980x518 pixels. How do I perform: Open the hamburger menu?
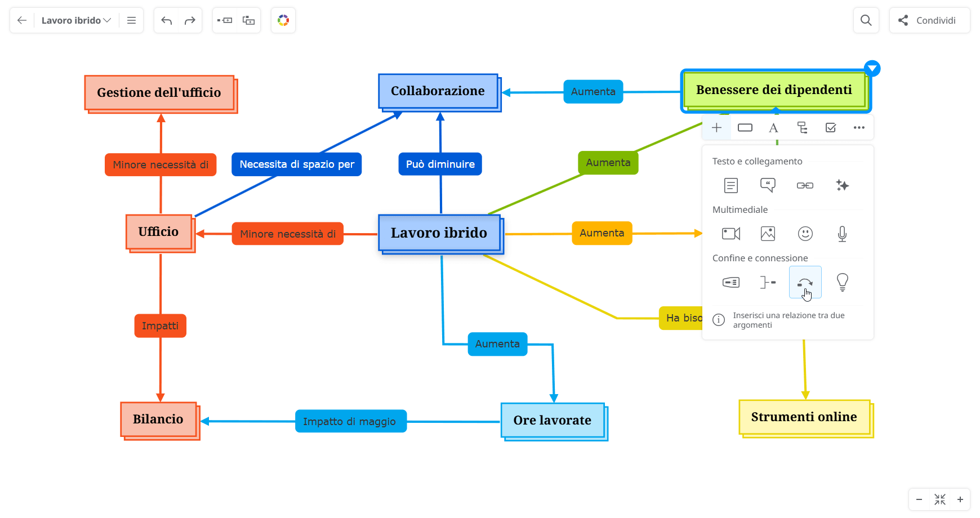click(132, 20)
